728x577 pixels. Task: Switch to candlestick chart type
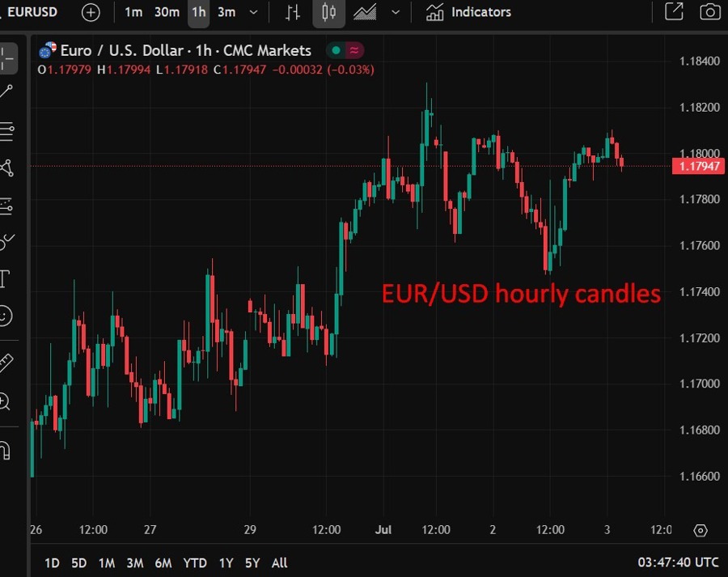click(328, 12)
